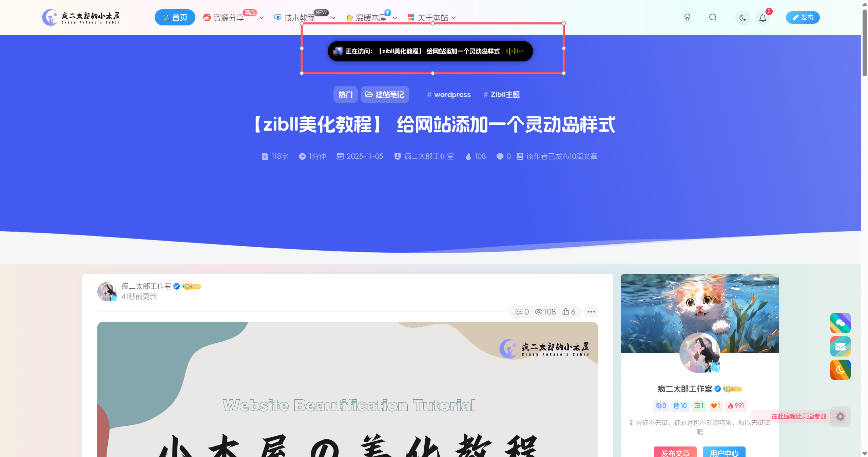Screen dimensions: 868x457
Task: Open the search icon
Action: (x=713, y=17)
